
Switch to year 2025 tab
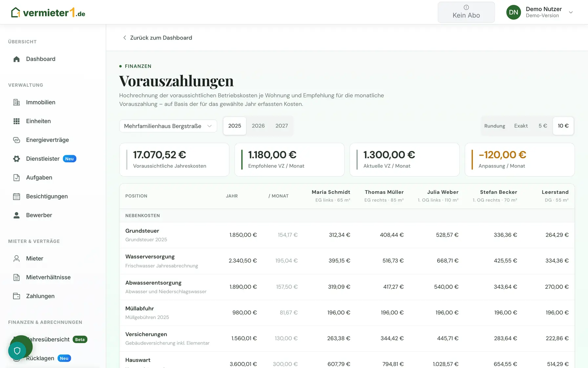(x=235, y=126)
